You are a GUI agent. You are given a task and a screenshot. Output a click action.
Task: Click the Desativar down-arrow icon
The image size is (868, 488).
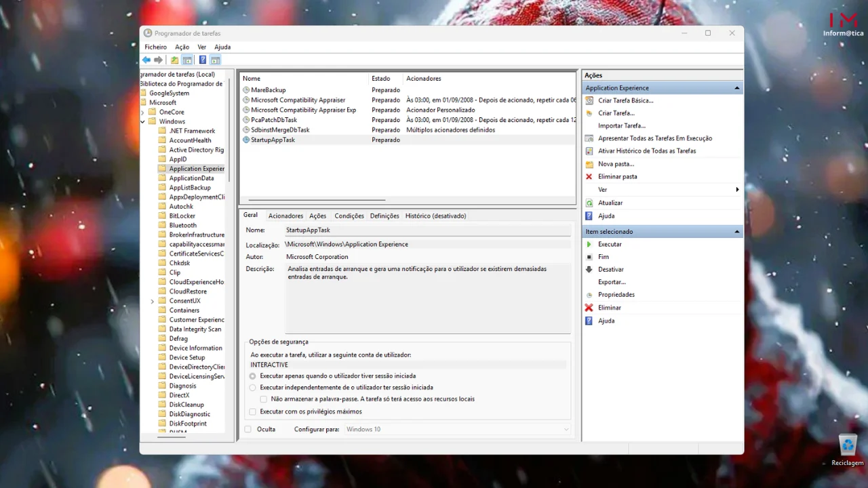coord(589,270)
